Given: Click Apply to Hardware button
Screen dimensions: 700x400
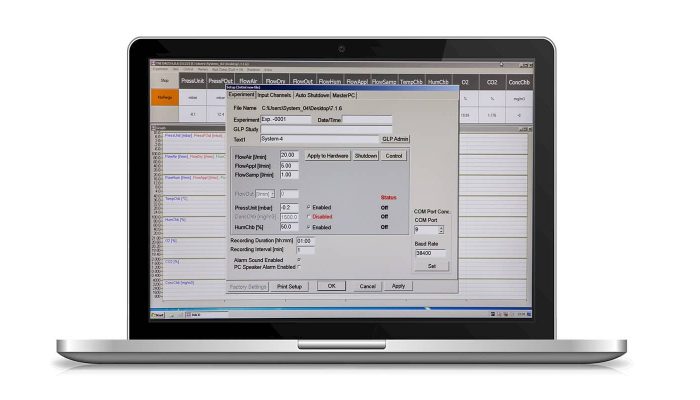Looking at the screenshot, I should click(327, 156).
